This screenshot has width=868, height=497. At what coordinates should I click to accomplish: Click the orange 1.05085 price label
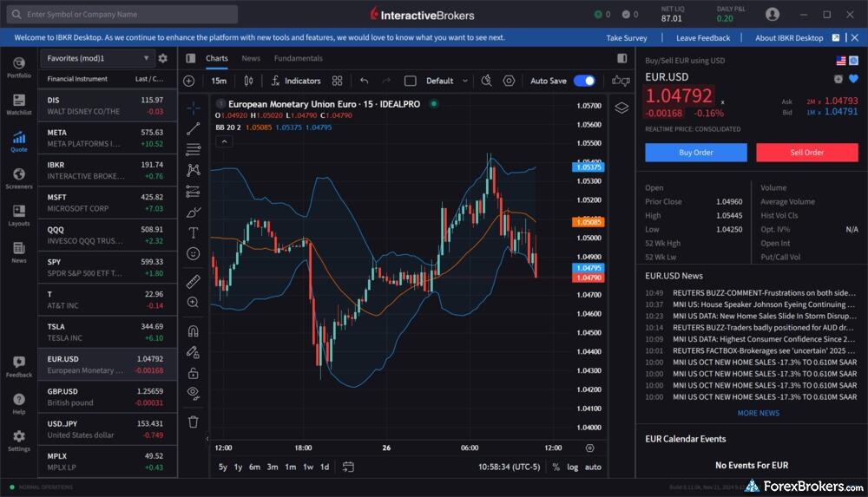(x=588, y=222)
